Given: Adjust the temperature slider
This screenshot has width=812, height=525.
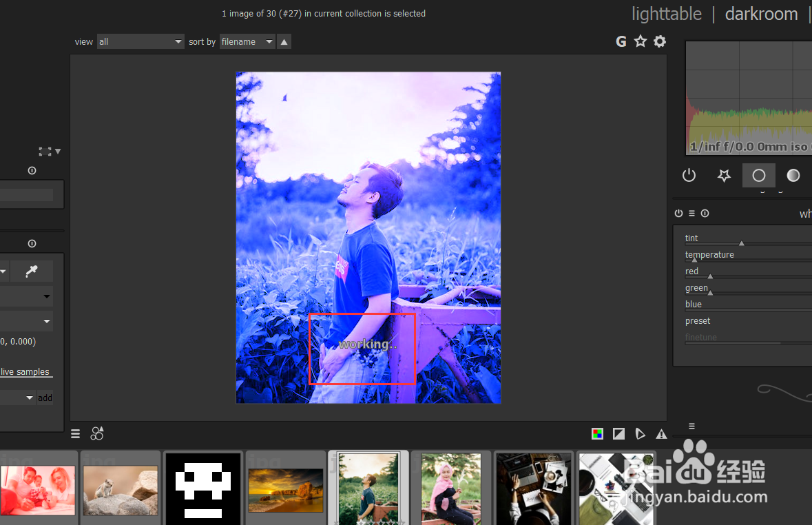Looking at the screenshot, I should click(x=749, y=256).
